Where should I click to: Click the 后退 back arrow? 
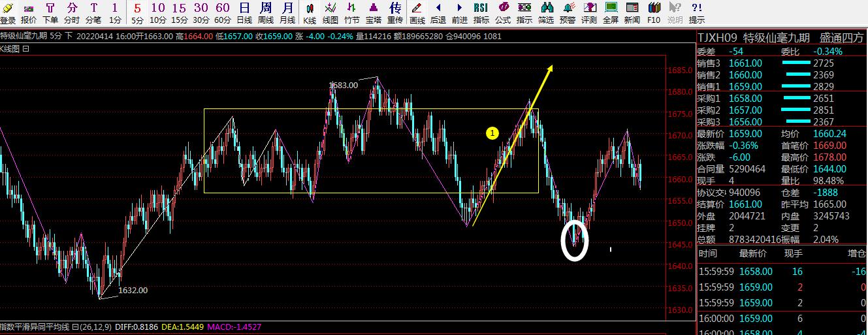(x=438, y=12)
